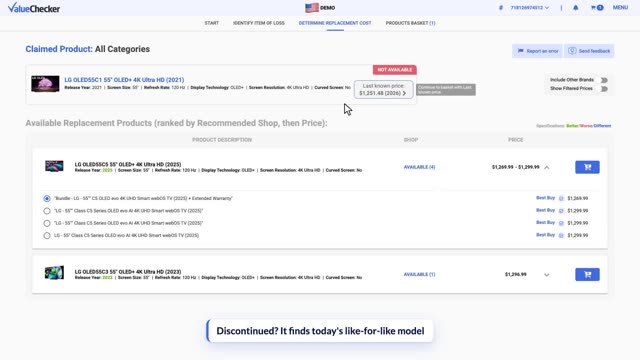Select the third LG 55" Class C5 Series option
The image size is (640, 360).
click(x=47, y=223)
